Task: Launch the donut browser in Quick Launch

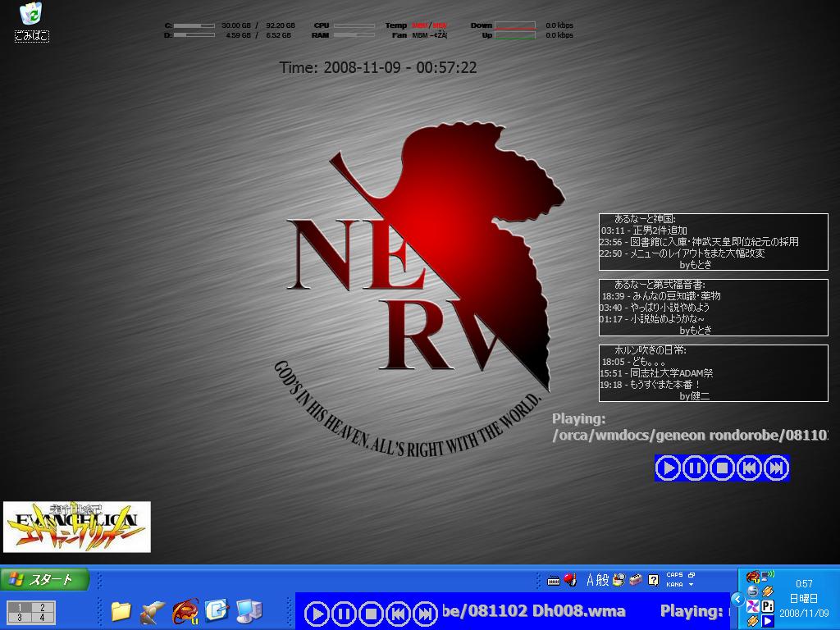Action: click(185, 611)
